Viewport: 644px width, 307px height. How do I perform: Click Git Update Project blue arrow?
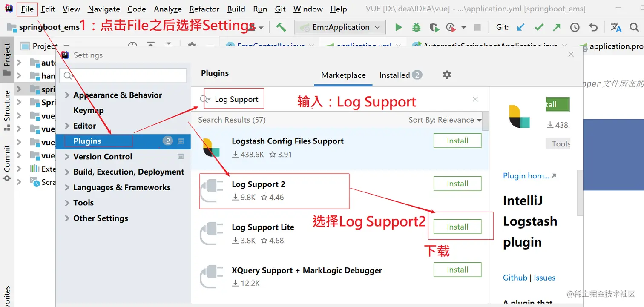pos(520,27)
